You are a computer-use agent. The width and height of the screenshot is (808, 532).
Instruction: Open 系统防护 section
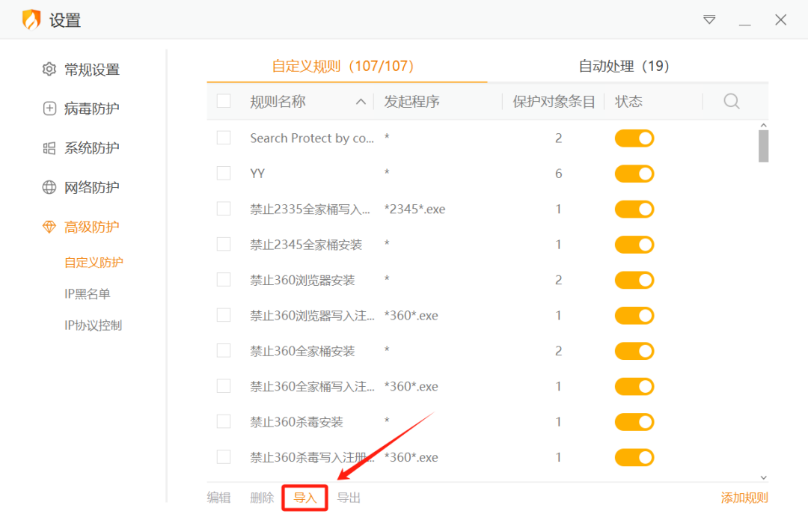point(92,148)
